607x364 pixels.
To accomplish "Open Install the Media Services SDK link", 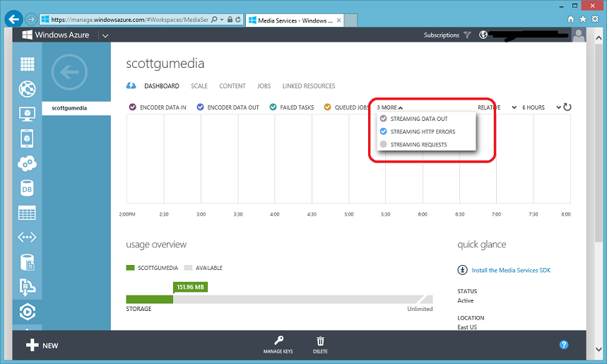I will (x=511, y=270).
